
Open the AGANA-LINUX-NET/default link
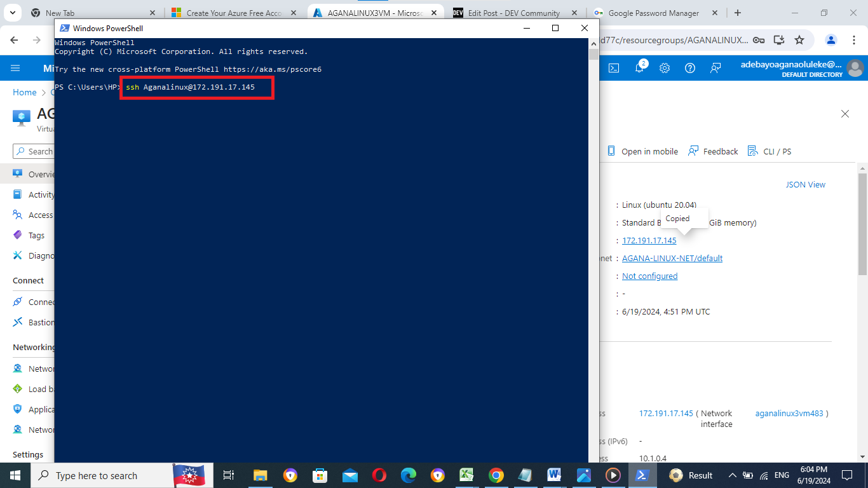672,258
